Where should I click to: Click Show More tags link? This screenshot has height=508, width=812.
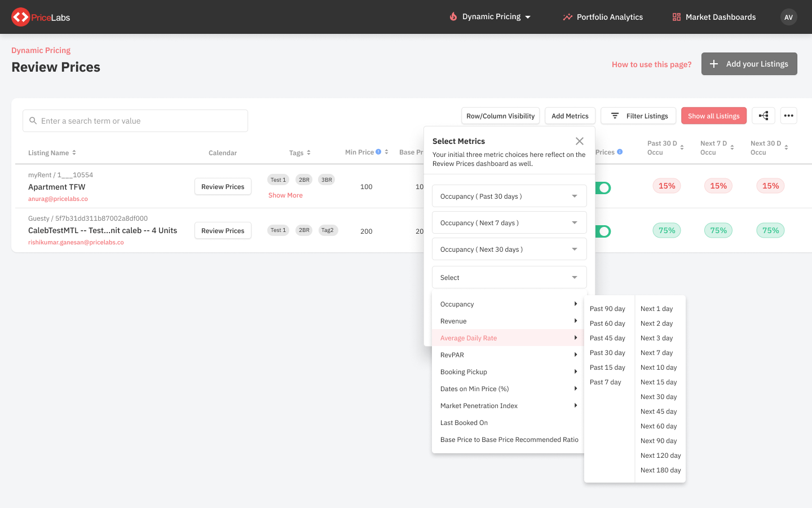[x=285, y=195]
